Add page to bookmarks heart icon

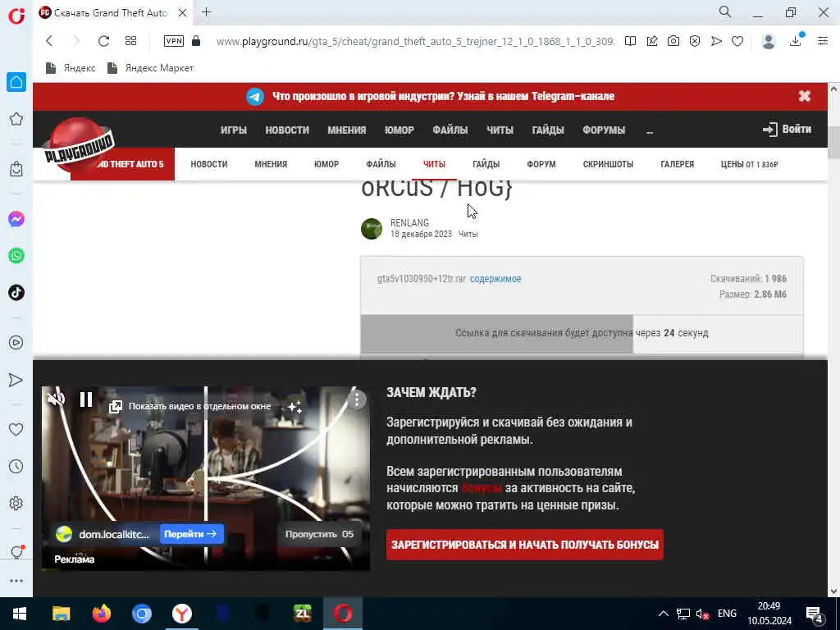point(737,41)
